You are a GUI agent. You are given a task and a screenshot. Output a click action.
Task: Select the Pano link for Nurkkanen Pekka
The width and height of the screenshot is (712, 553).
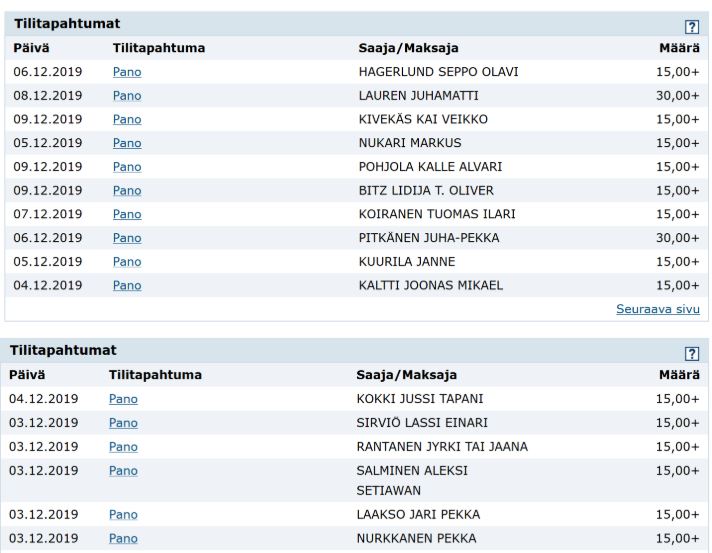[123, 539]
